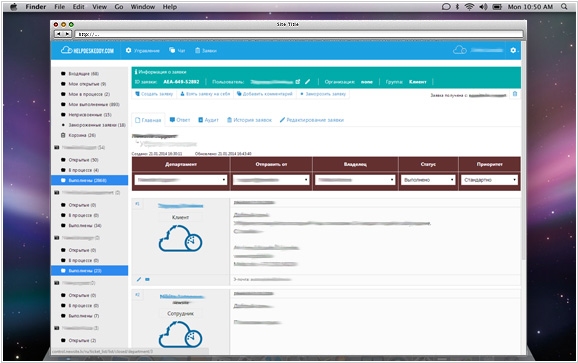Open the Help menu
The width and height of the screenshot is (578, 363).
[x=170, y=7]
